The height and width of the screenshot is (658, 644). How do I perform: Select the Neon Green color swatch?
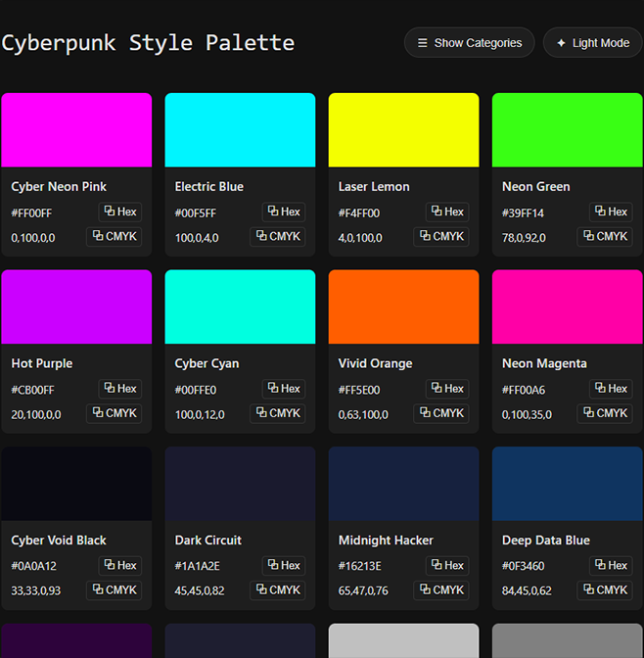pos(568,130)
